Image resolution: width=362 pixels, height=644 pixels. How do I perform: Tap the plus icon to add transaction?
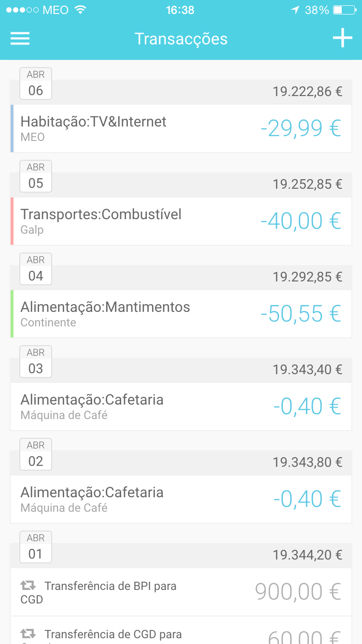pyautogui.click(x=342, y=38)
